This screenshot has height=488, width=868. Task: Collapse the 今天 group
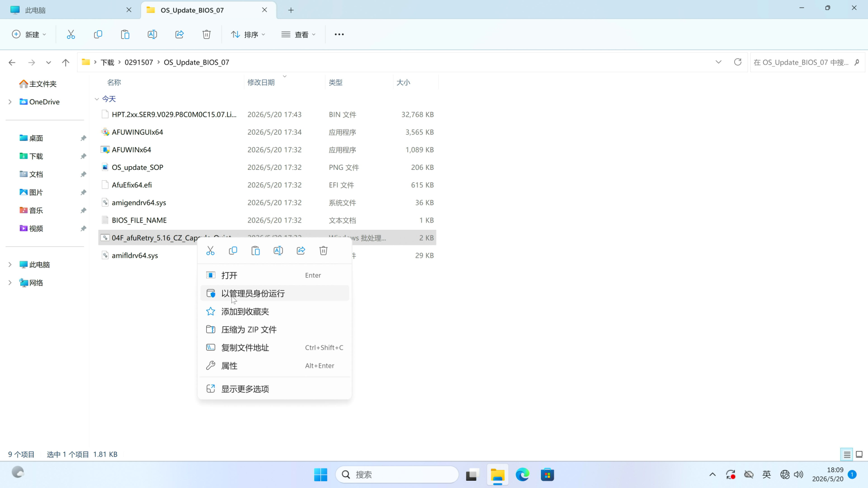click(97, 99)
